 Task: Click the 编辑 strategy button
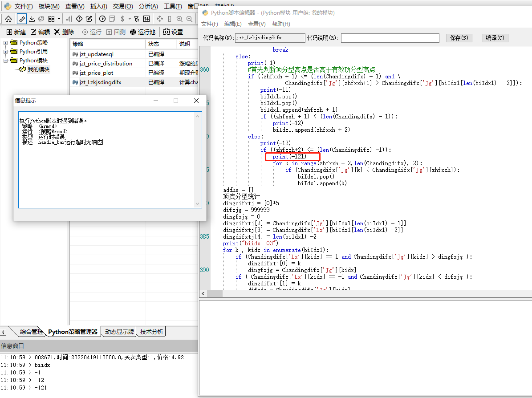[x=40, y=32]
